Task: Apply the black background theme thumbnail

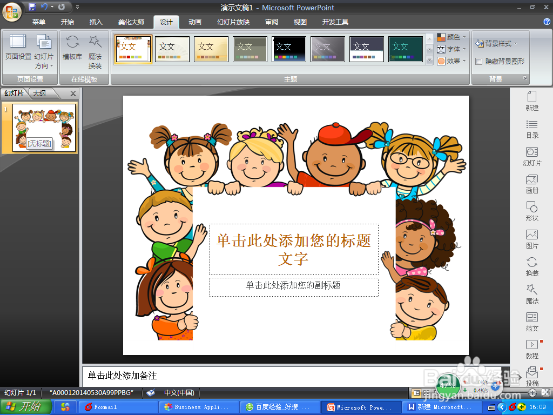Action: pos(288,49)
